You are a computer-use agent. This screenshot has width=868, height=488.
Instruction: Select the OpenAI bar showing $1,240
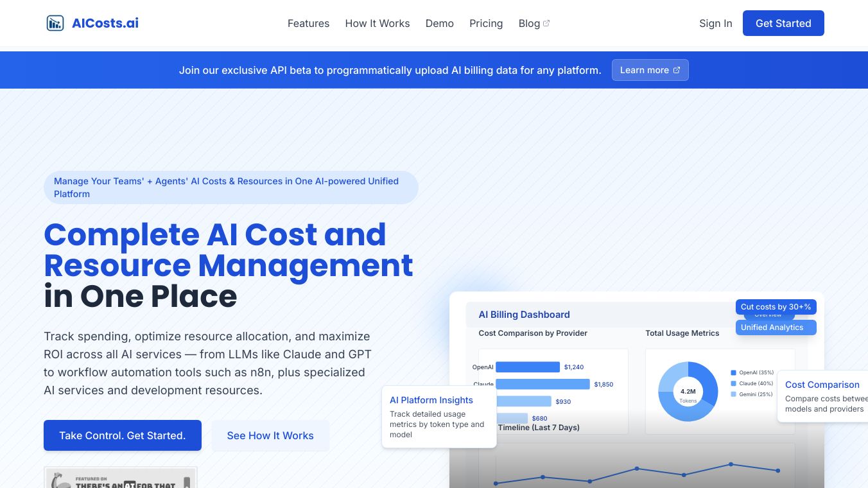tap(528, 367)
